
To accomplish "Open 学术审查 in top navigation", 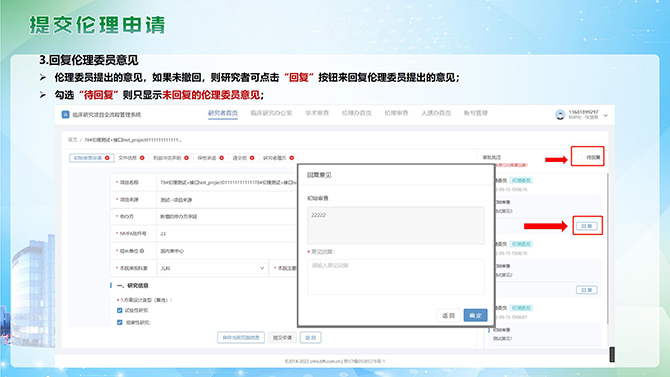I will pyautogui.click(x=317, y=113).
